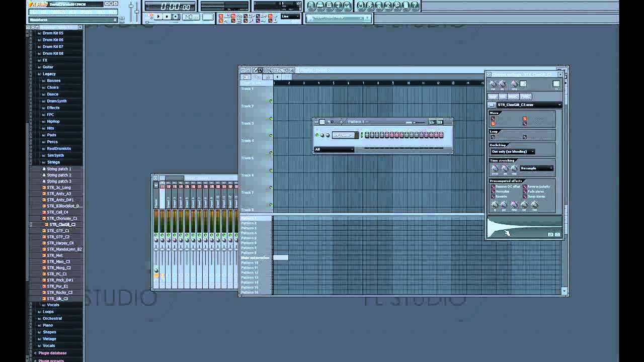
Task: Click the transport Stop button
Action: pyautogui.click(x=167, y=17)
